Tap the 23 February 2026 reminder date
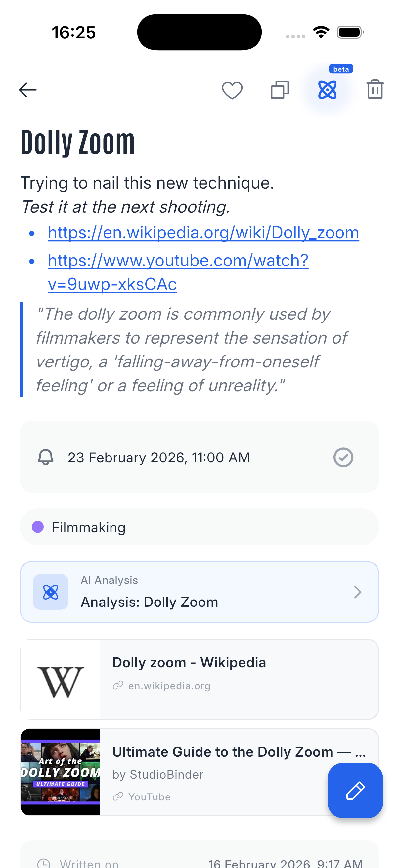Screen dimensions: 399x868 coord(158,457)
